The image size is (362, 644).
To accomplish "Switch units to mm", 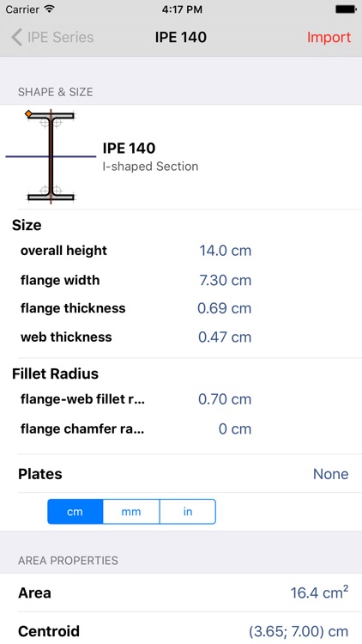I will [131, 512].
